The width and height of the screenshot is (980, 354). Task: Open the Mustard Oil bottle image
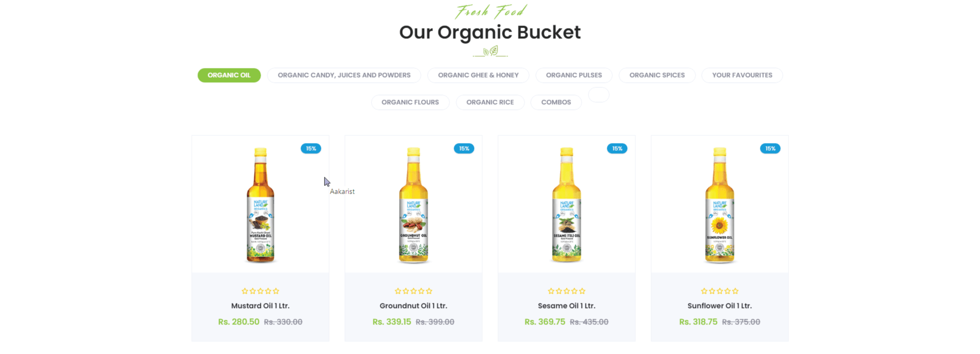[x=260, y=205]
